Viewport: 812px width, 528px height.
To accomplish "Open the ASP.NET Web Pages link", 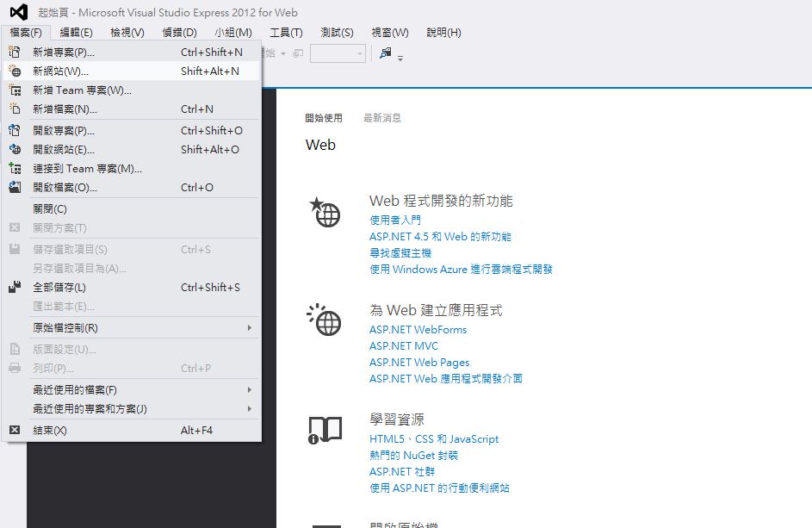I will [419, 362].
